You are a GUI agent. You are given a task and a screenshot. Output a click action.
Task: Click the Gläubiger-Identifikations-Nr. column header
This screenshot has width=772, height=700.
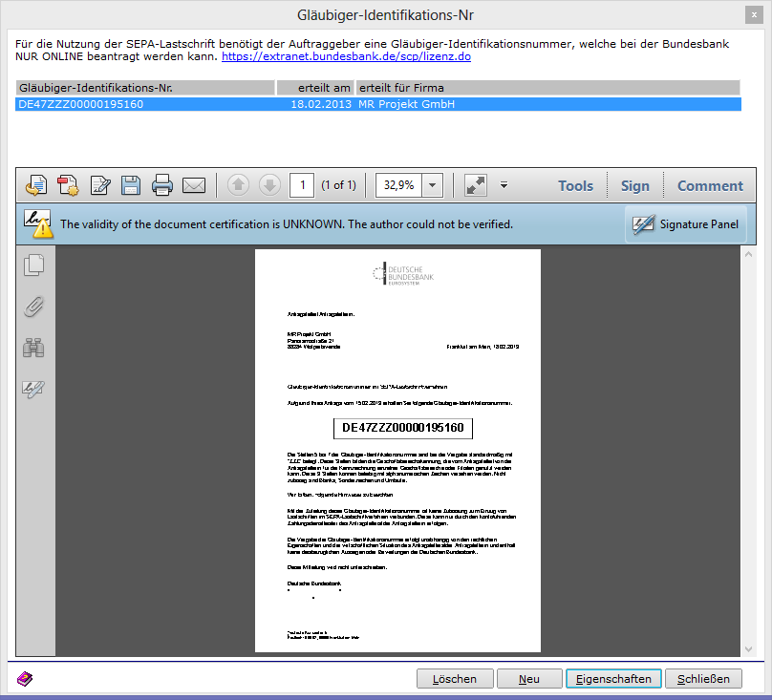145,88
